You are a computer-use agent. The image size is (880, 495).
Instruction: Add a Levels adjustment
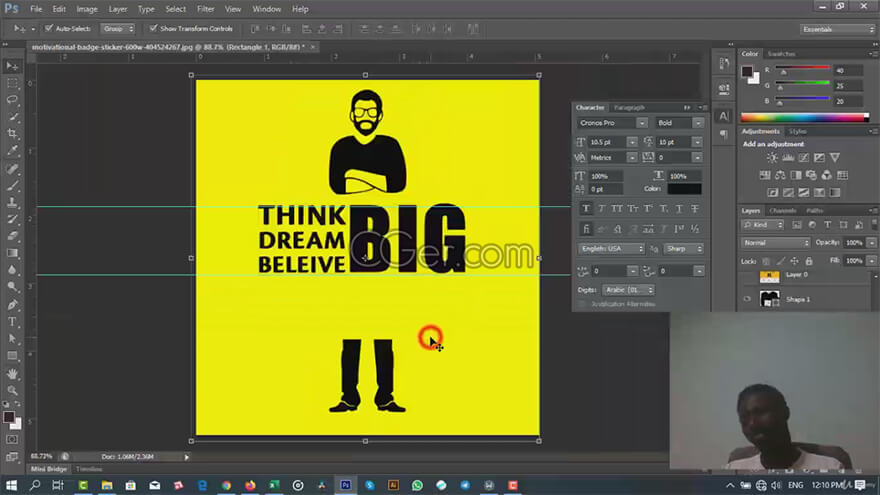(x=788, y=158)
